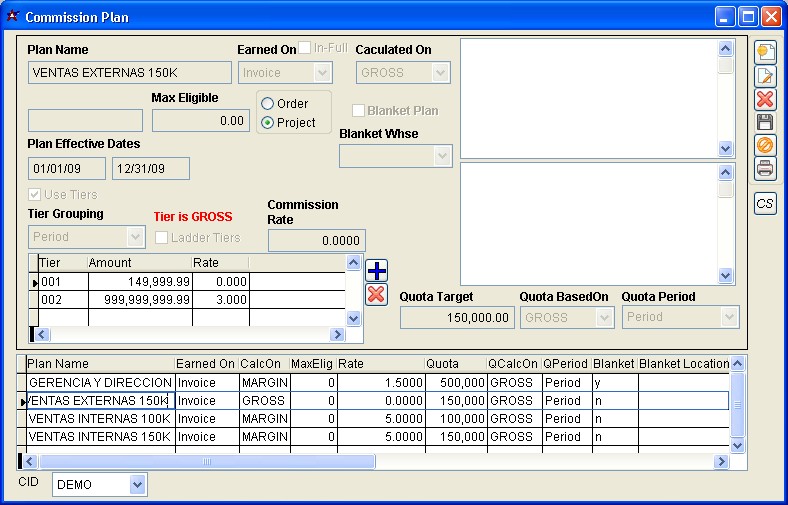The height and width of the screenshot is (505, 788).
Task: Expand the Earned On Invoice dropdown
Action: pos(322,73)
